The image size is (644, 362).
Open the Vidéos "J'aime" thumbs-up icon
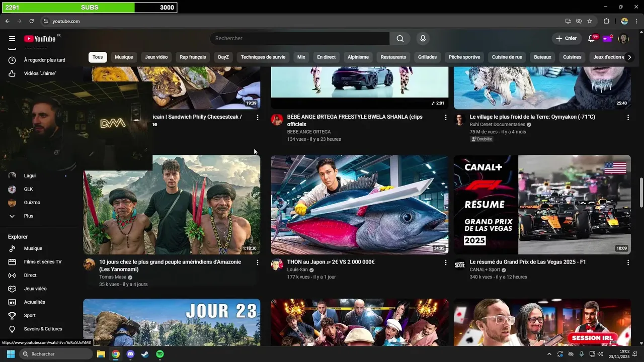click(x=12, y=73)
